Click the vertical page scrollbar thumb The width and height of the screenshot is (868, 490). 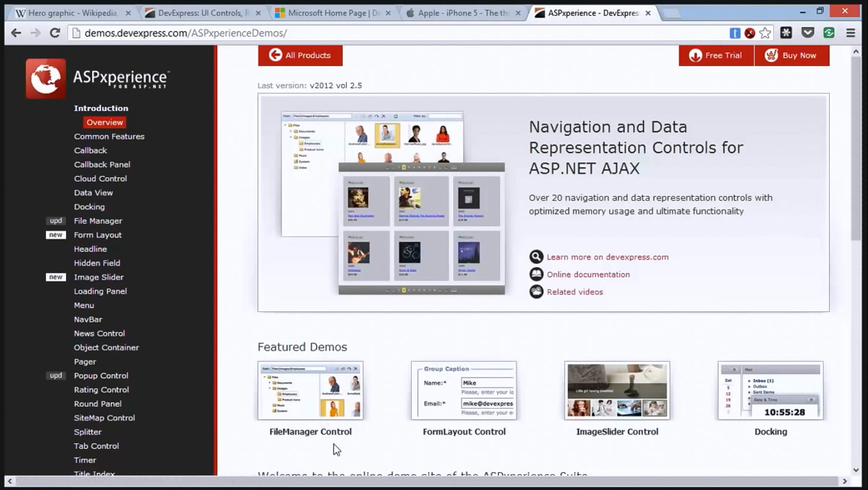856,149
